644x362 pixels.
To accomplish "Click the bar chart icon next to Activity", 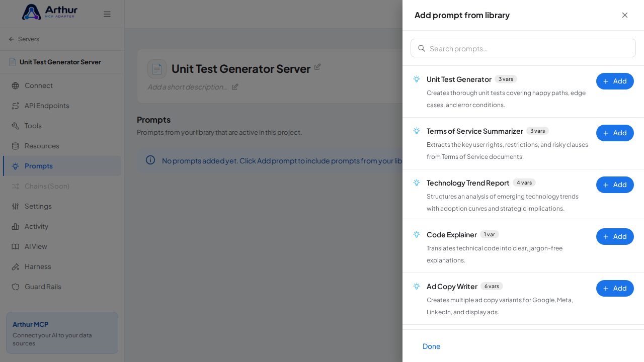I will coord(15,226).
